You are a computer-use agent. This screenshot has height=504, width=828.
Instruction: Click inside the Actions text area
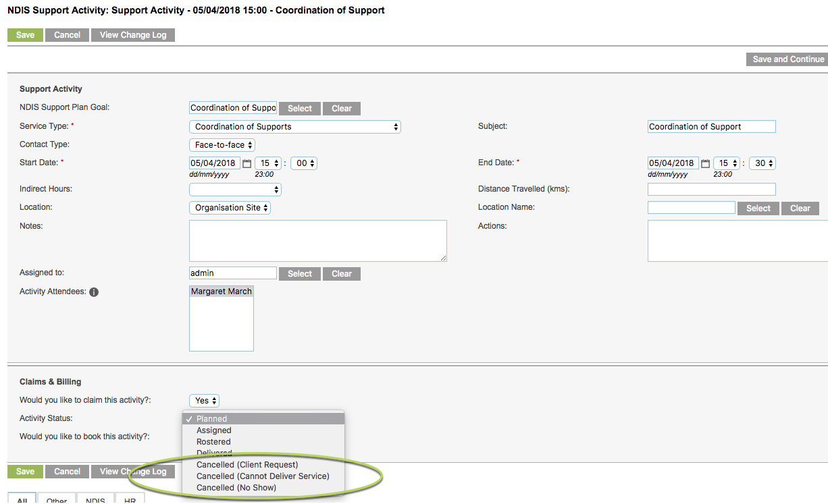738,241
